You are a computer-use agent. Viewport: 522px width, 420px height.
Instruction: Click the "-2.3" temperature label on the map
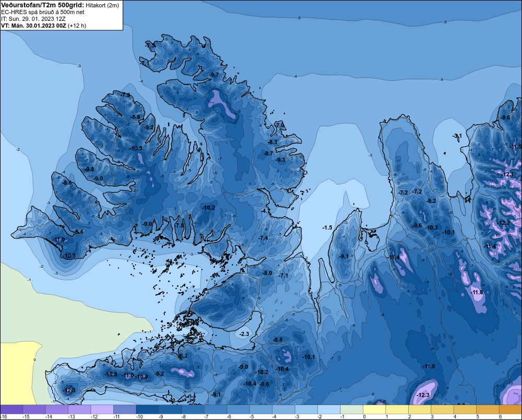point(244,334)
